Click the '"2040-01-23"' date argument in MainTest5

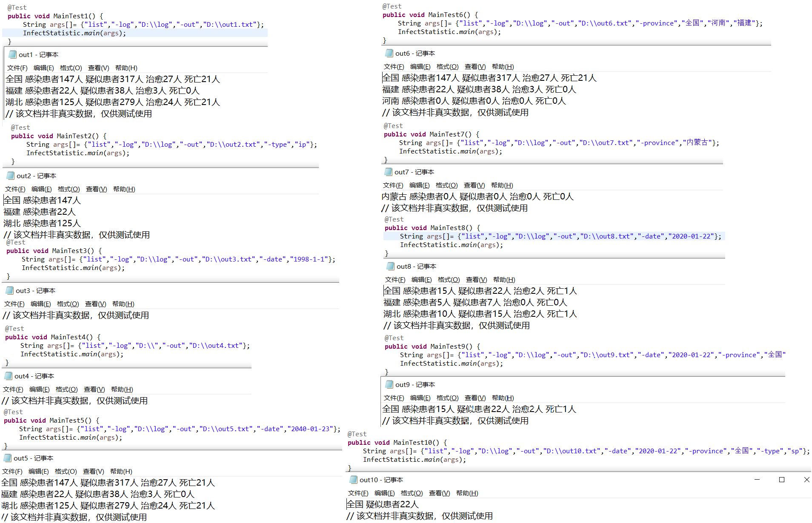tap(311, 429)
